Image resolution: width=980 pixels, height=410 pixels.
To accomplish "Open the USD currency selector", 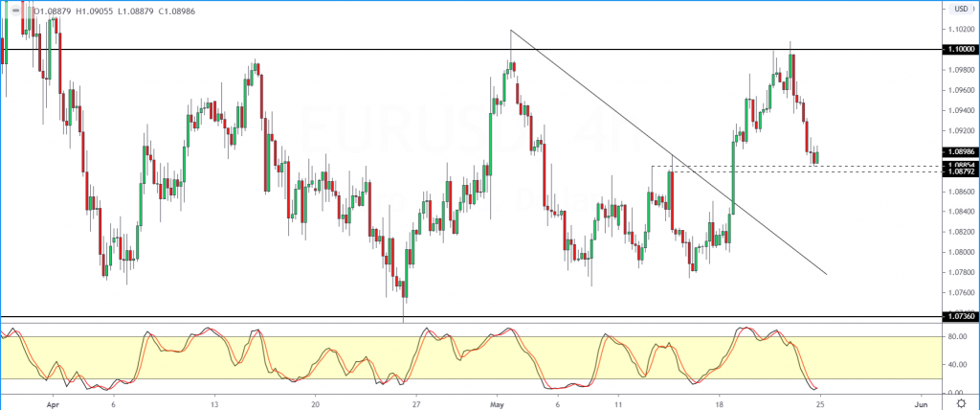I will [959, 8].
